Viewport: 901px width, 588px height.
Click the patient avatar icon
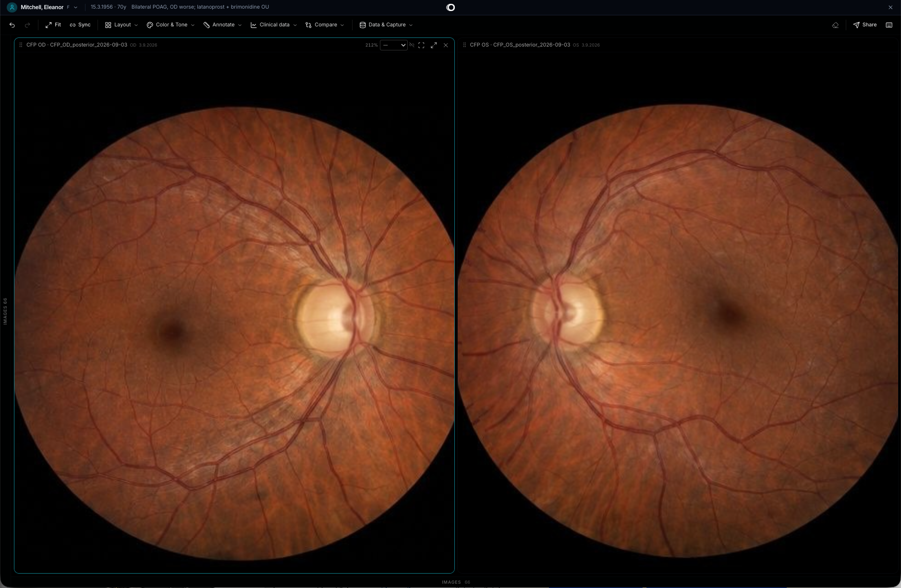coord(12,7)
